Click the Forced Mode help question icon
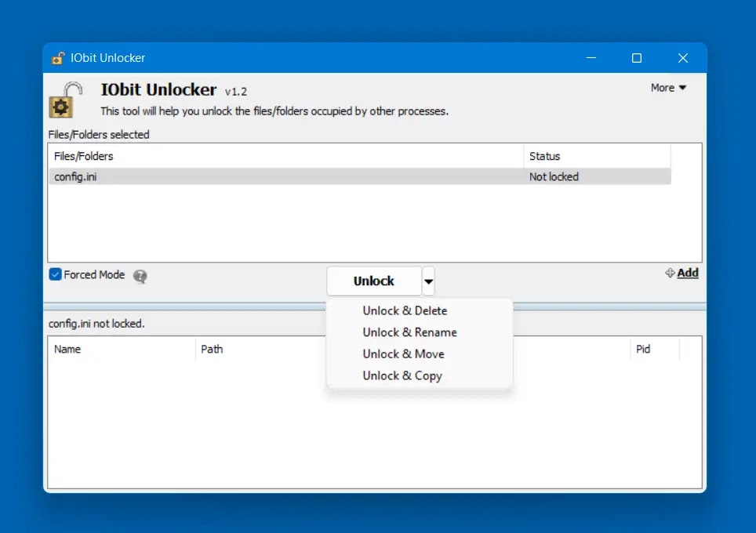 (140, 276)
